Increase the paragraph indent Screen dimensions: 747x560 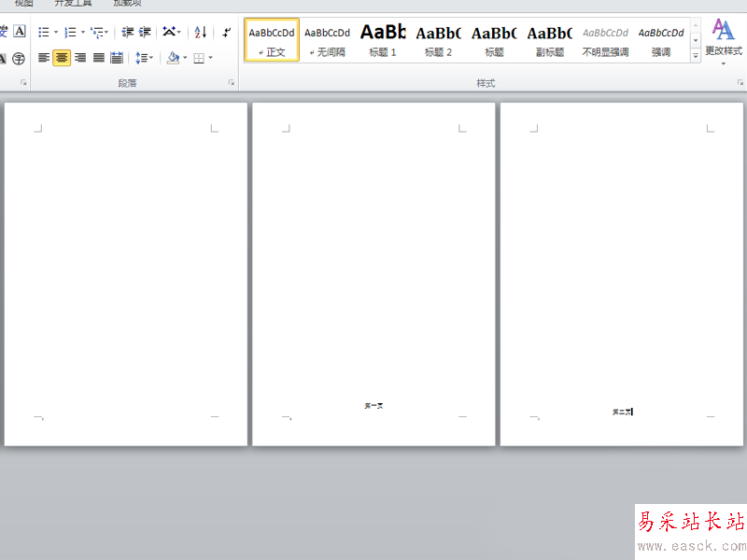[145, 33]
